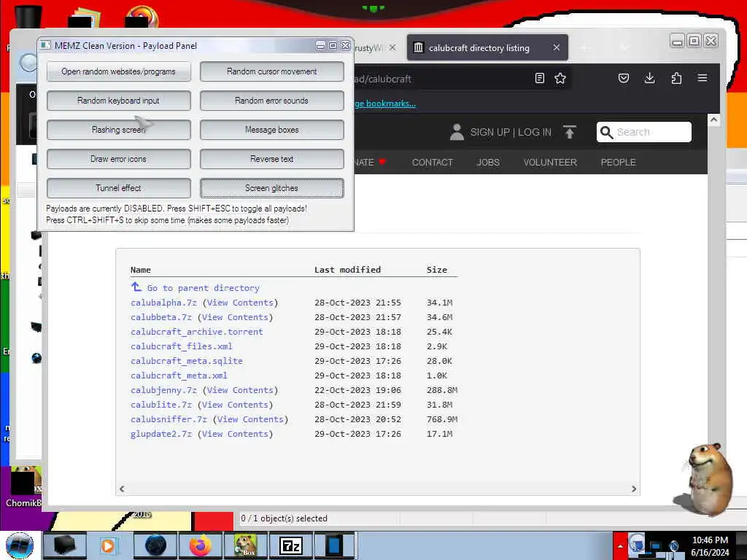Open the Pocket save icon
This screenshot has width=747, height=560.
pos(624,78)
